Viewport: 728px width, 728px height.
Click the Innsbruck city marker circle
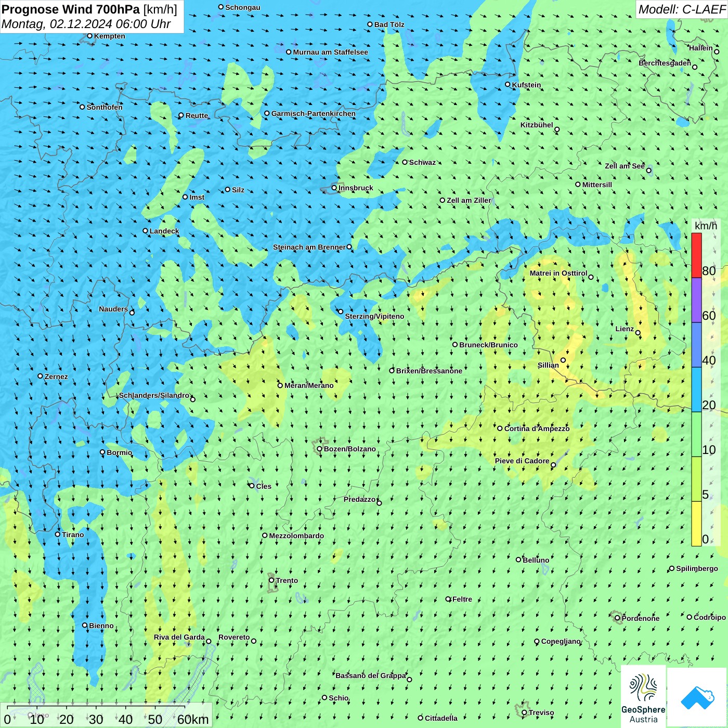(334, 188)
